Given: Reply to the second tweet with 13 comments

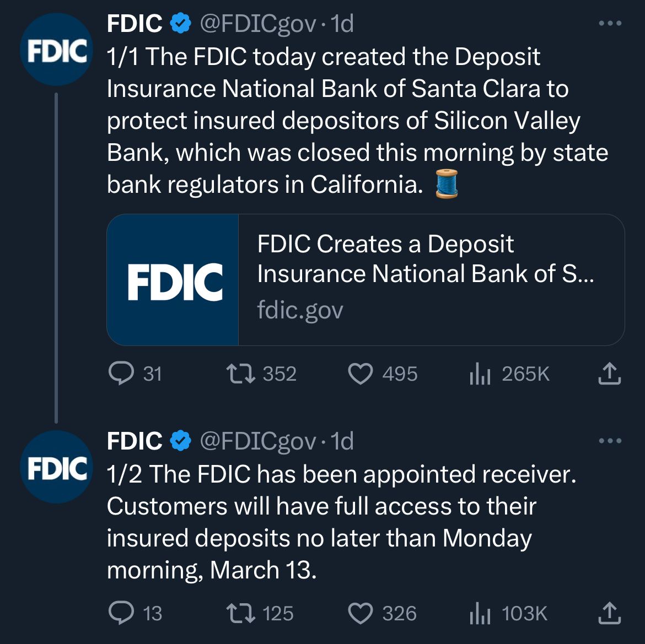Looking at the screenshot, I should [x=121, y=613].
